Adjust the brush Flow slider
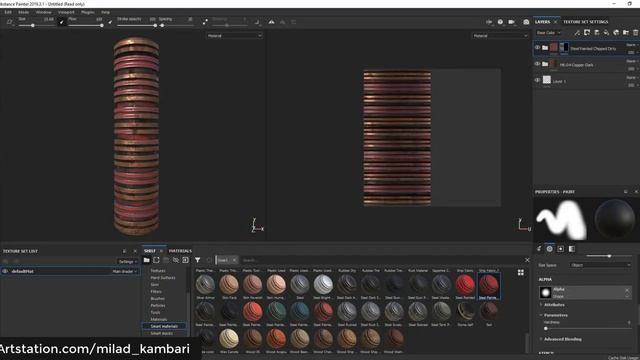The width and height of the screenshot is (640, 360). (86, 25)
